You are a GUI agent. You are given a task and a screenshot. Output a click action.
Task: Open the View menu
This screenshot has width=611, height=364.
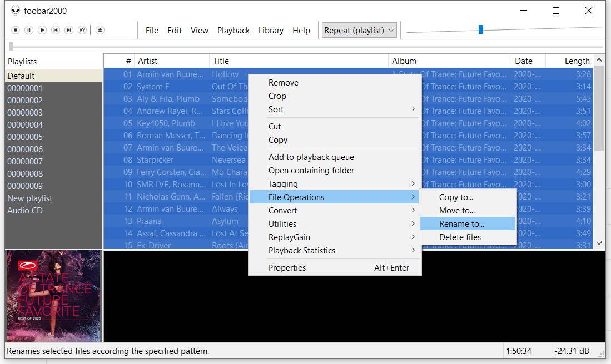200,31
